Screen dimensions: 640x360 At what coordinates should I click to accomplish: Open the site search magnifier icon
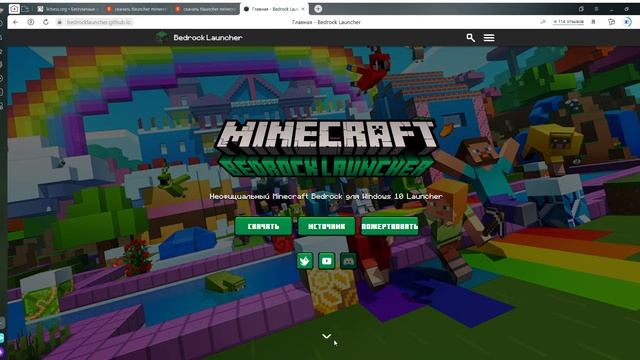point(471,38)
